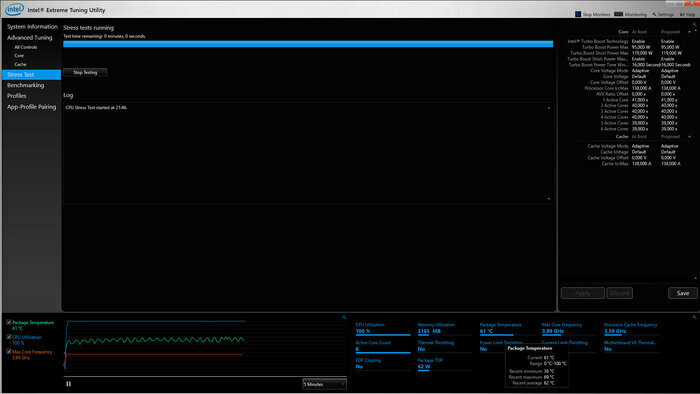Viewport: 700px width, 394px height.
Task: Click 1 Active Core proposed ratio
Action: (669, 100)
